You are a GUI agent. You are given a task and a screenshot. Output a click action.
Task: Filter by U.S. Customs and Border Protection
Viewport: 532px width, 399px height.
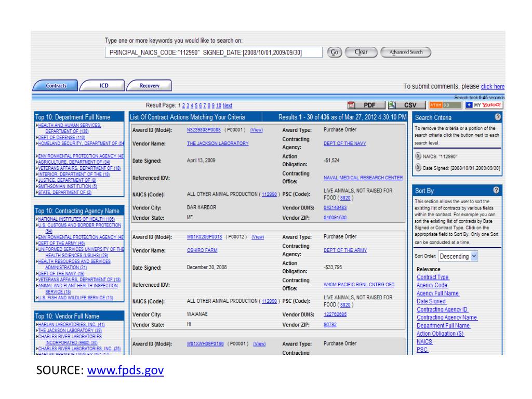tap(79, 228)
